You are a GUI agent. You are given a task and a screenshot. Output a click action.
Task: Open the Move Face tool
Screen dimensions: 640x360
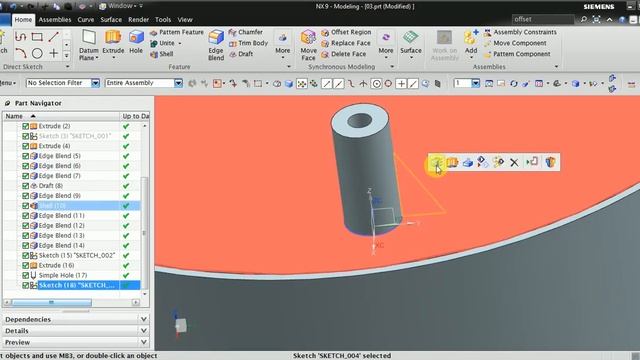308,45
